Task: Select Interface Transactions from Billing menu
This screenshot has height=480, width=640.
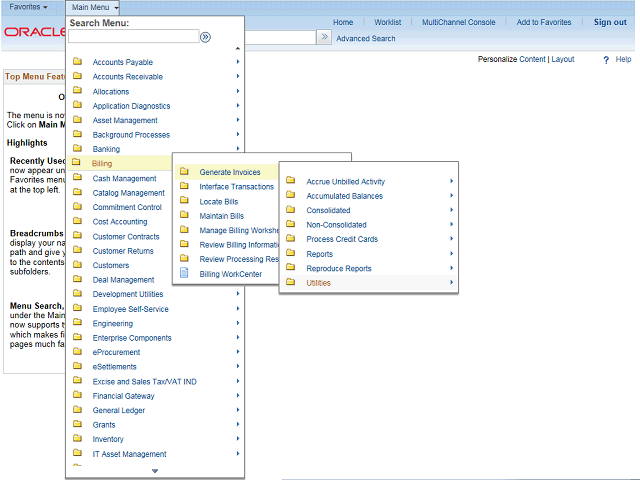Action: [x=236, y=187]
